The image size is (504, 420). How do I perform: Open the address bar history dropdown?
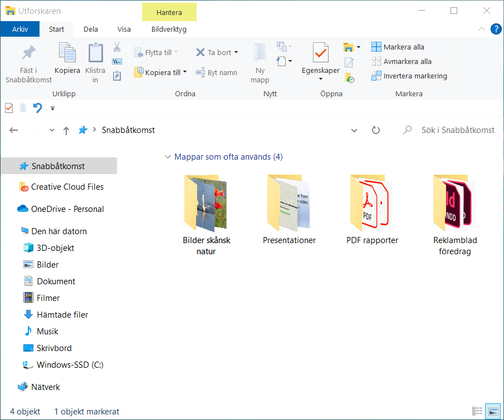point(354,130)
